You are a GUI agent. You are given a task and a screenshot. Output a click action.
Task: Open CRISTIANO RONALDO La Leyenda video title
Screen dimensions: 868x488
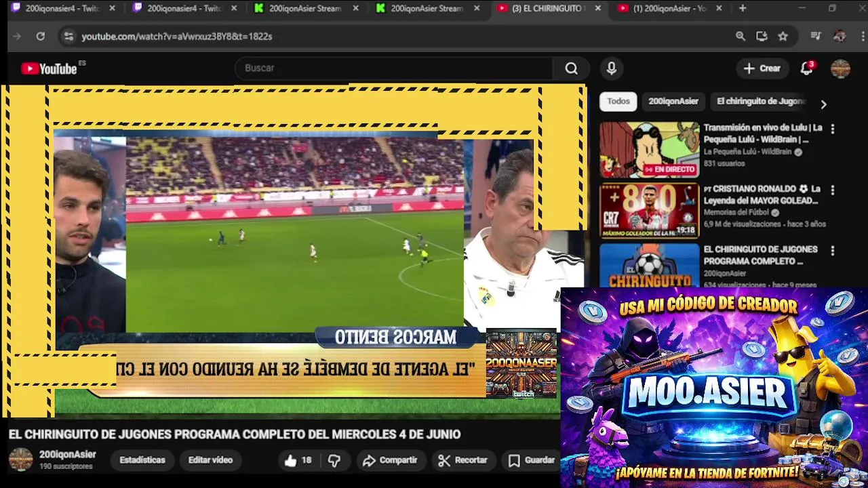[763, 195]
